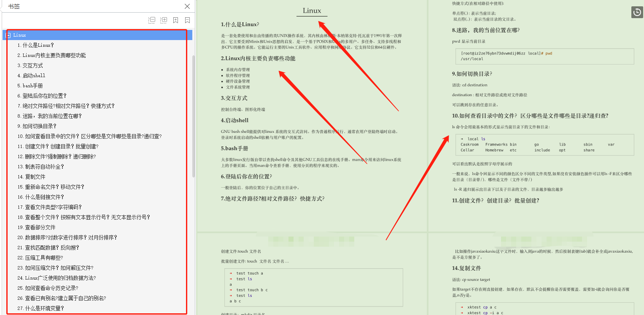The width and height of the screenshot is (644, 315).
Task: Click list item 文件系统管理
Action: point(238,87)
